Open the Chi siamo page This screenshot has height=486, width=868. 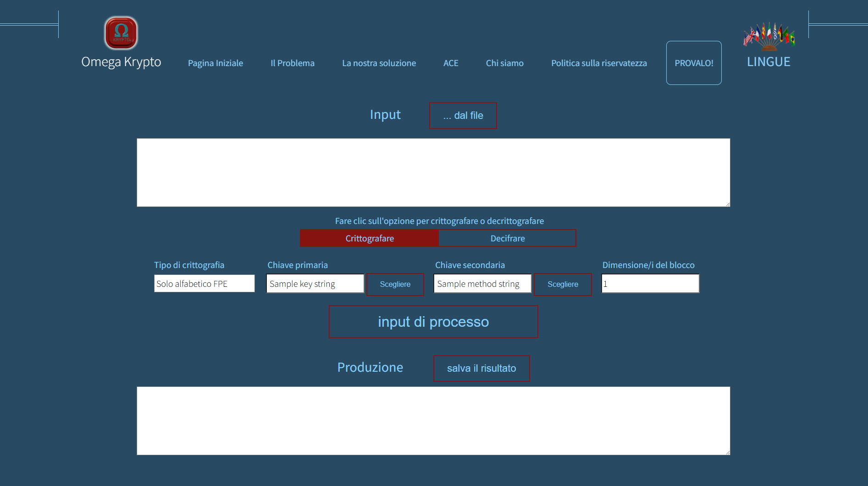(504, 63)
